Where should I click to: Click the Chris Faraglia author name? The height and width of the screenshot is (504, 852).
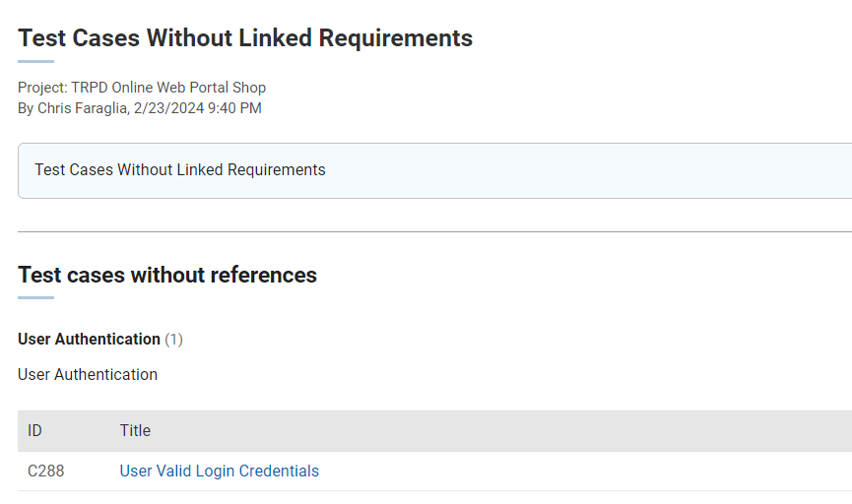[x=84, y=108]
